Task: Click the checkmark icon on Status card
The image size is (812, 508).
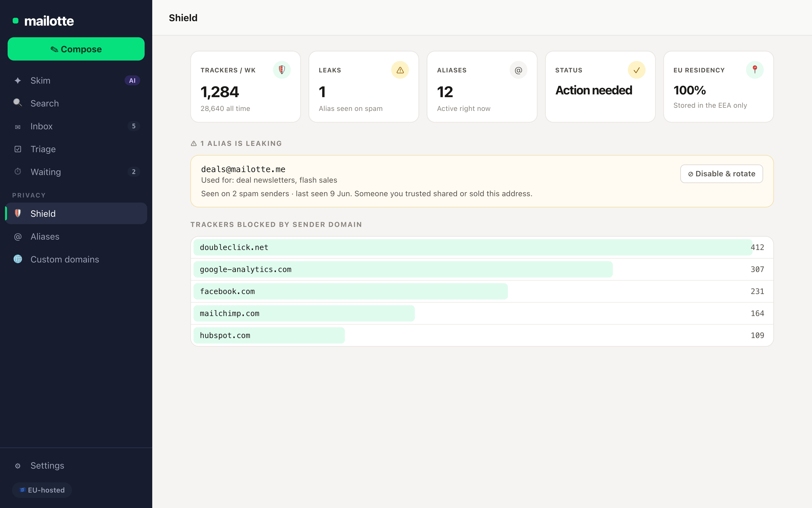Action: click(x=636, y=70)
